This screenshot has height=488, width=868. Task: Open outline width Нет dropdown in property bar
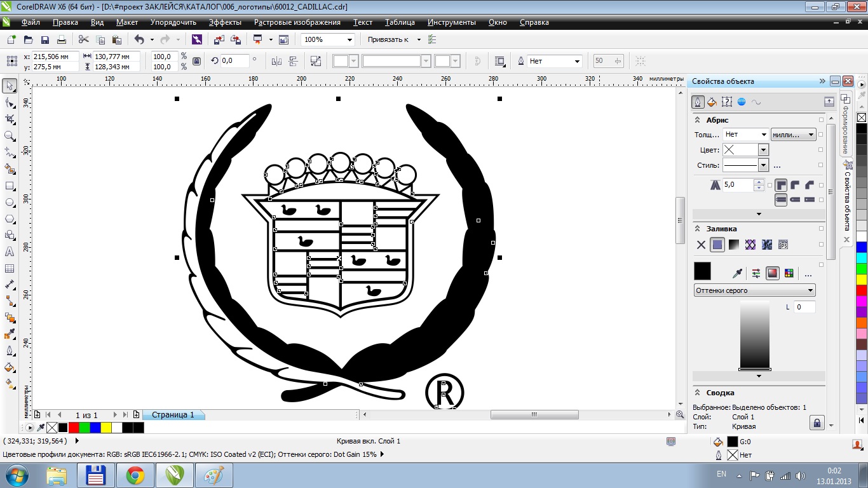click(577, 61)
